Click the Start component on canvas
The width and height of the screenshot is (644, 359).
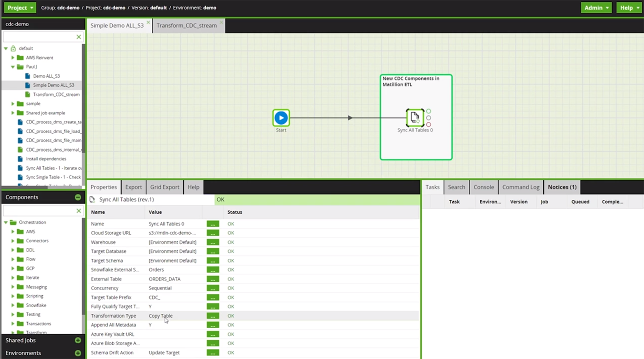(x=281, y=118)
